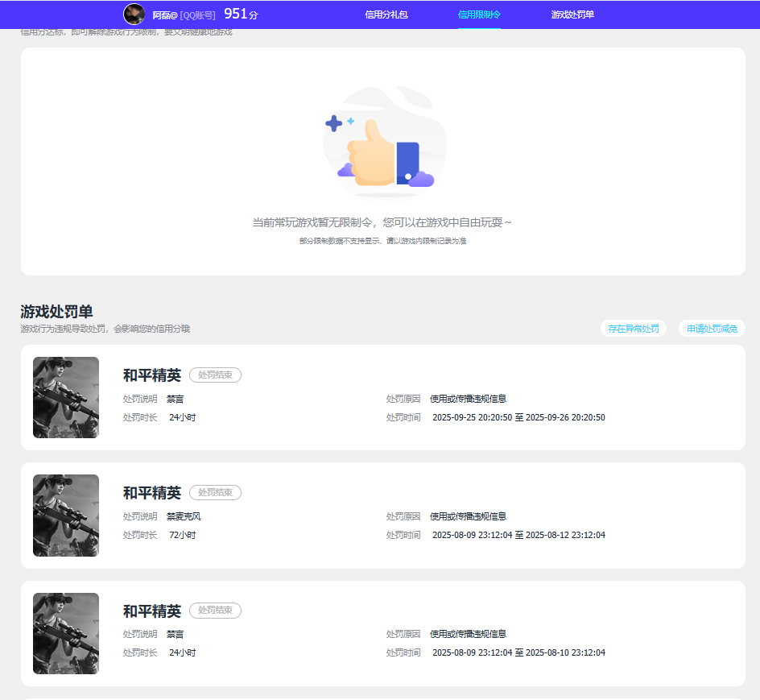
Task: Click the second 和平精英 game thumbnail
Action: click(x=66, y=515)
